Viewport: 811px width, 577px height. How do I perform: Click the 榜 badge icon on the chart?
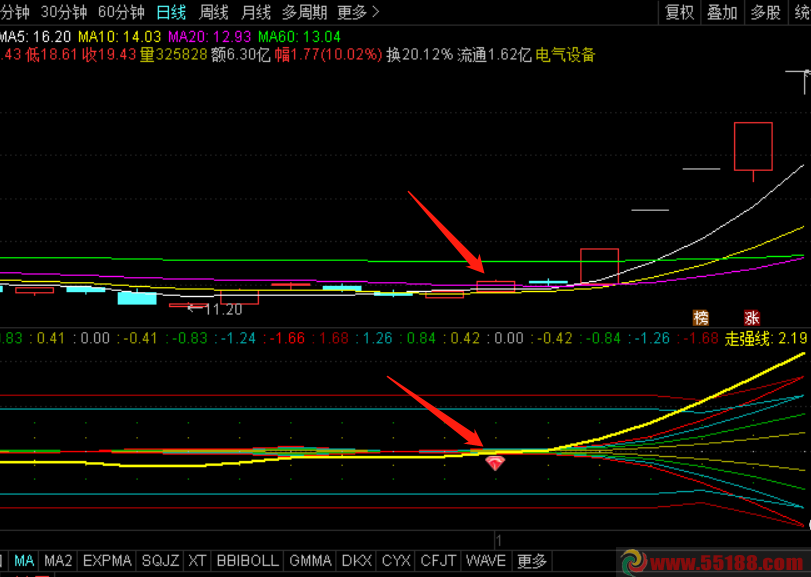[x=701, y=317]
